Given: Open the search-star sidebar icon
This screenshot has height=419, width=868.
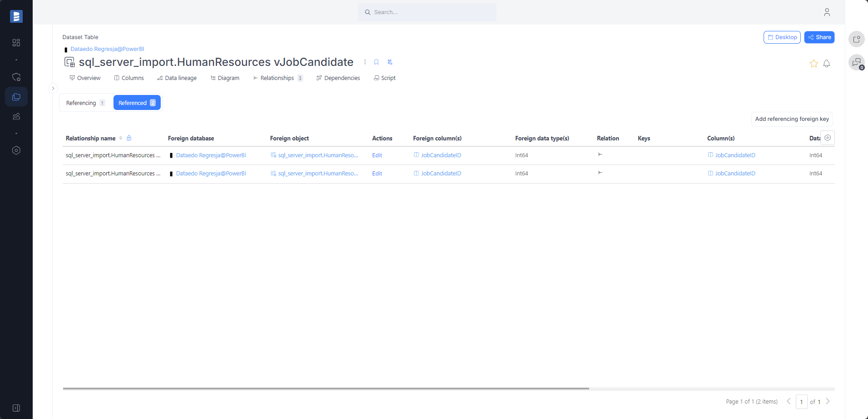Looking at the screenshot, I should pyautogui.click(x=16, y=77).
